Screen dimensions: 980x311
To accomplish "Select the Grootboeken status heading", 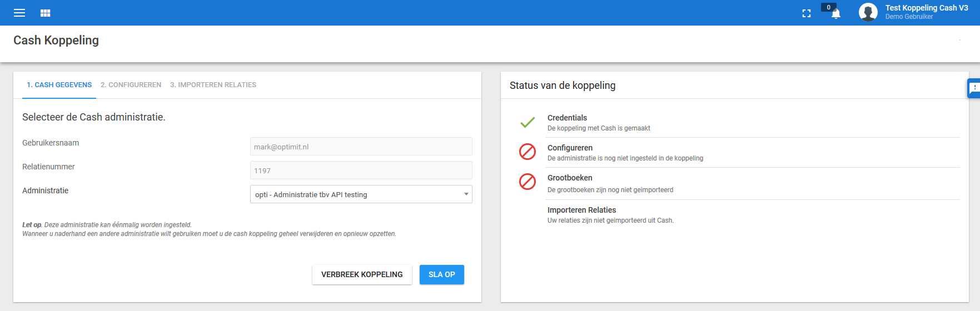I will [x=570, y=178].
